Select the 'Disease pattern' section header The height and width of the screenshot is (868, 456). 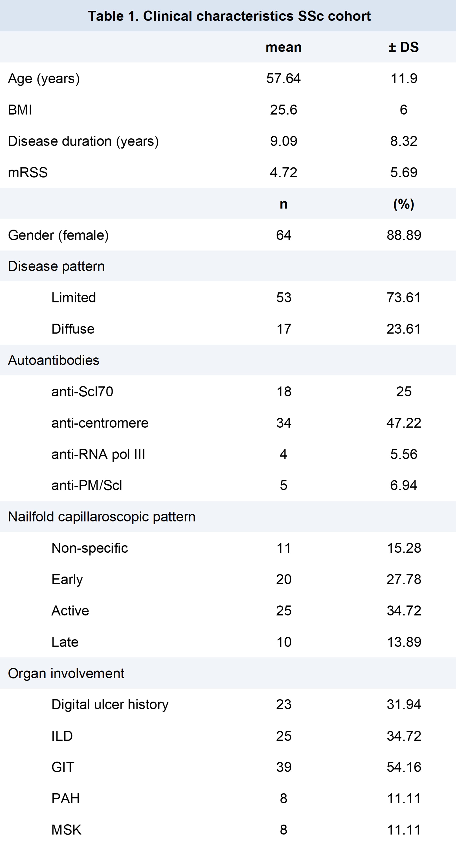[x=56, y=266]
